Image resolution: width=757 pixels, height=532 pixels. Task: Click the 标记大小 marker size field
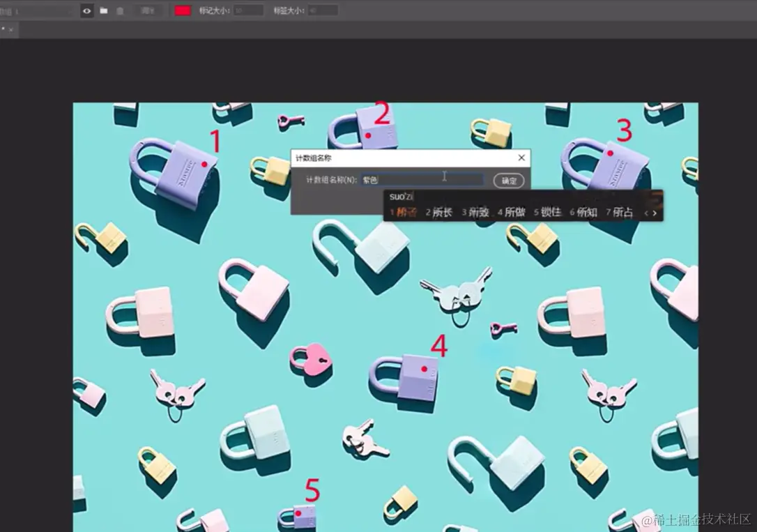[x=249, y=10]
